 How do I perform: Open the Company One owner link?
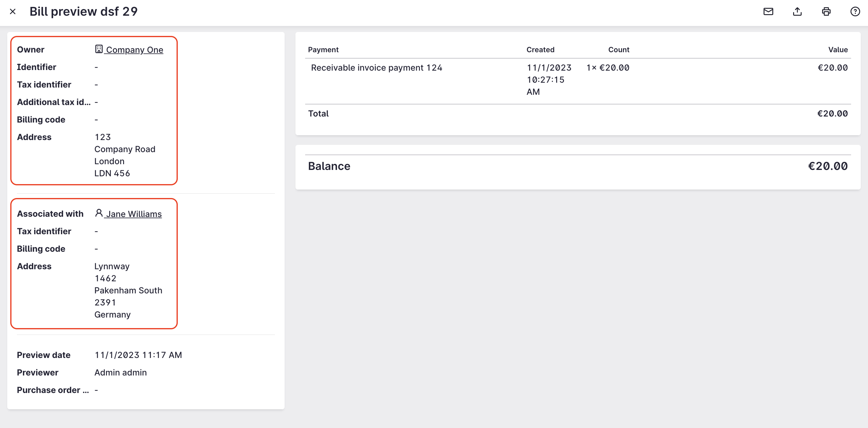pyautogui.click(x=134, y=50)
